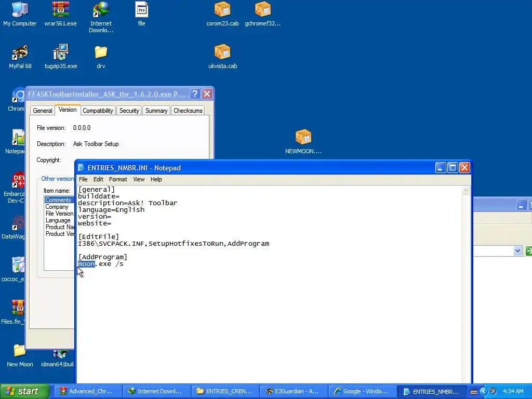
Task: Switch to Google Internet Explorer taskbar item
Action: (362, 391)
